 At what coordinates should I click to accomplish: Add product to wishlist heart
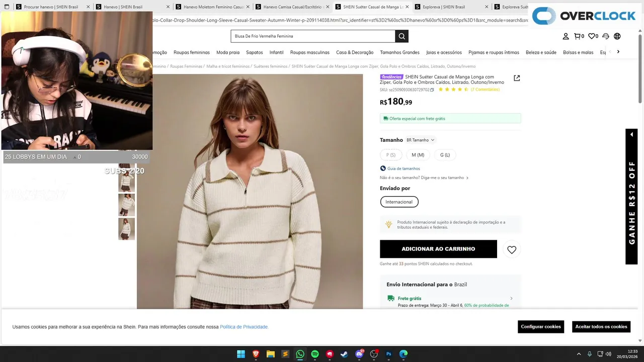[x=512, y=250]
